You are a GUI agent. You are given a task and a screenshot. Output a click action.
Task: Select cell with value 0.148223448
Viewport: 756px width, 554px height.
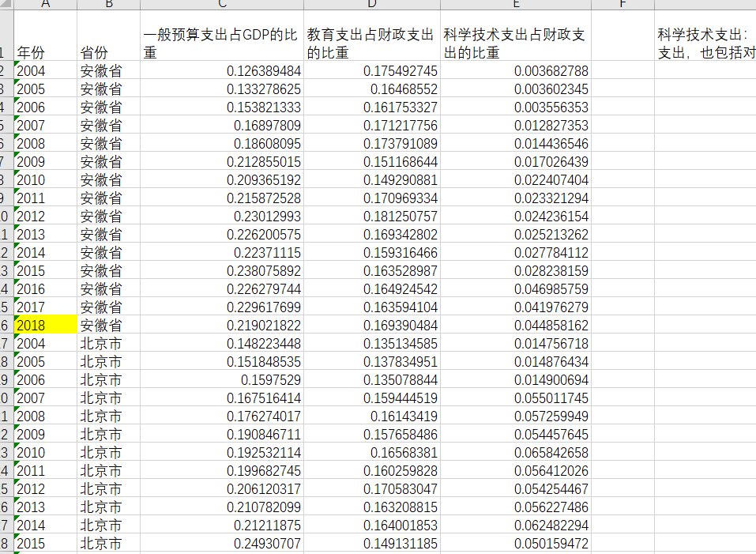tap(222, 343)
